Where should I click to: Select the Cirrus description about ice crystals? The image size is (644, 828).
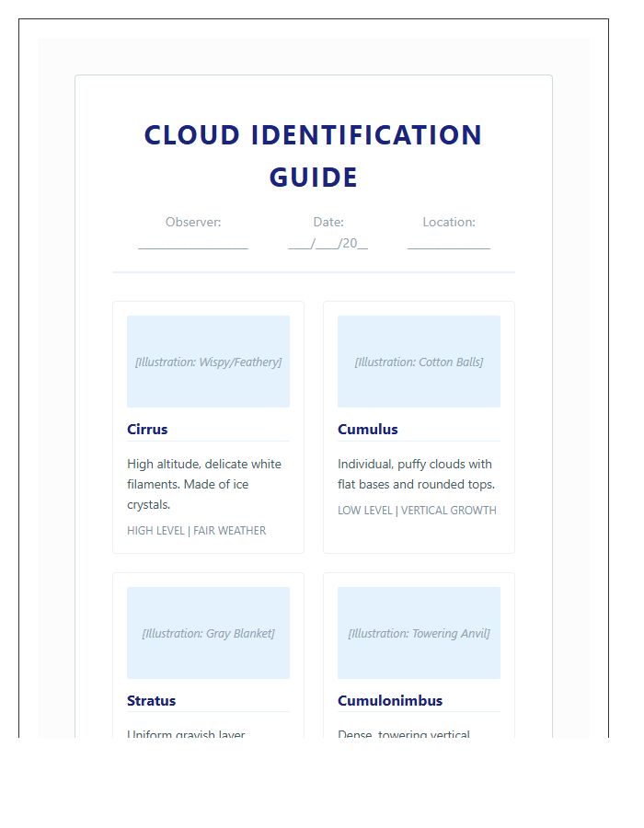pos(205,484)
